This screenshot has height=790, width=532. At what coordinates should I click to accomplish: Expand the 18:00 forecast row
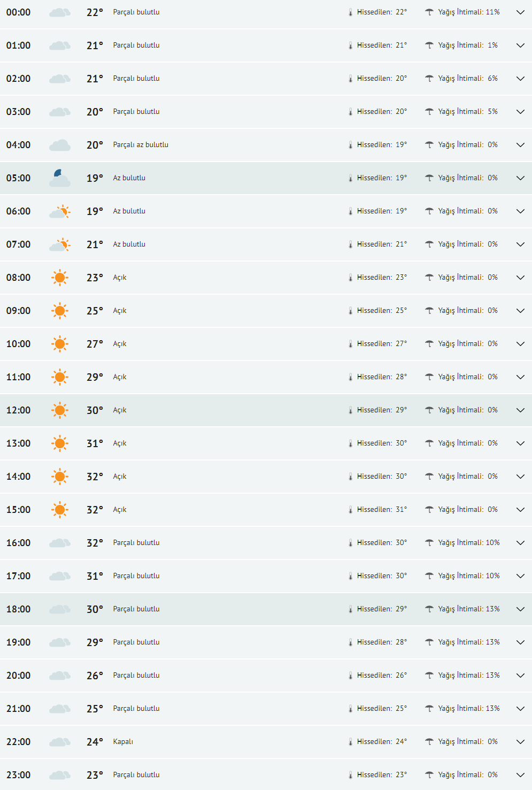tap(520, 609)
